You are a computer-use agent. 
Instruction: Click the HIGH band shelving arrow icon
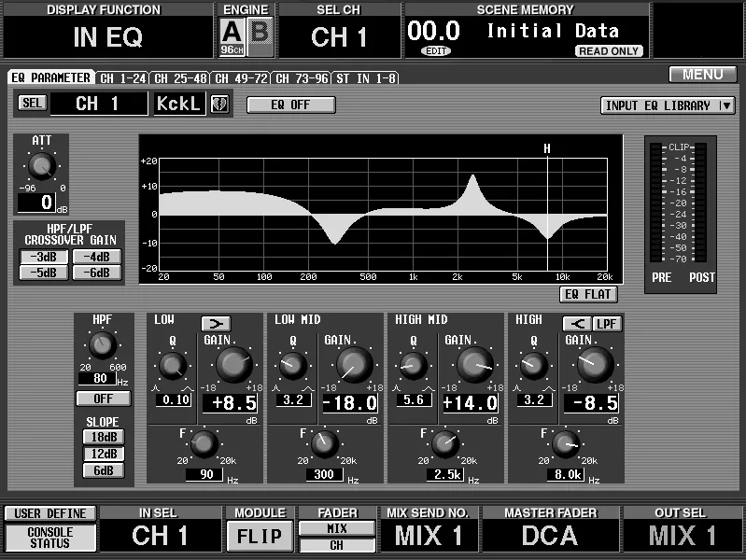577,324
